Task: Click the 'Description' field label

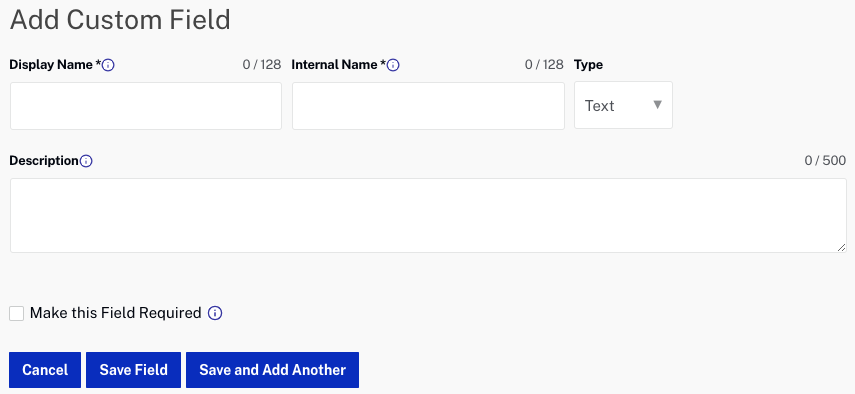Action: tap(44, 161)
